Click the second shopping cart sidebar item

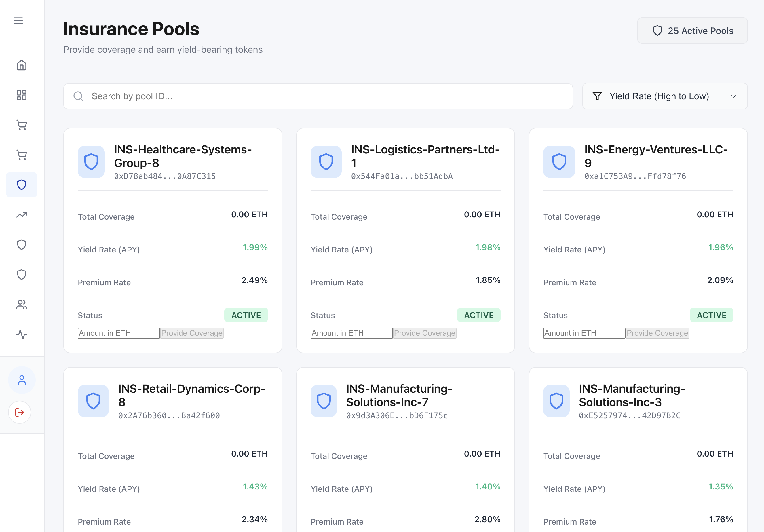(22, 155)
